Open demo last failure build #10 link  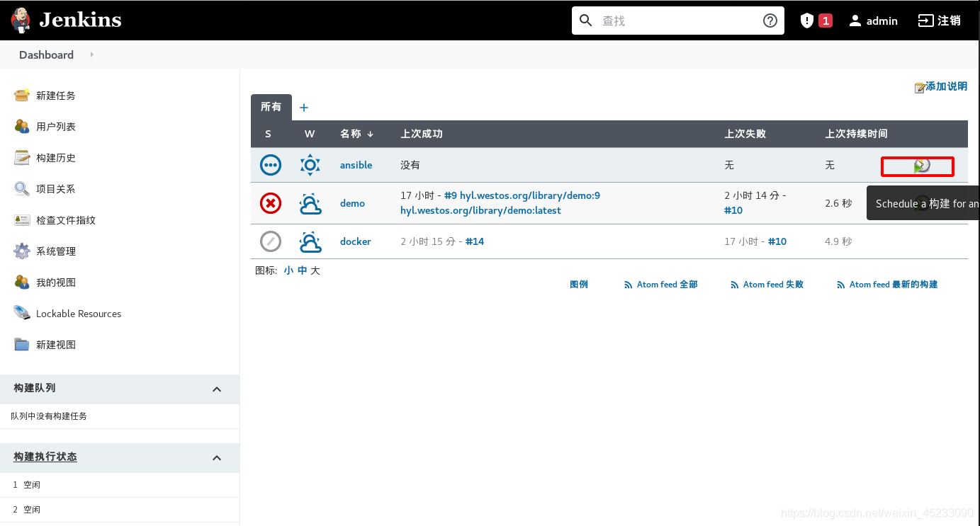[733, 210]
